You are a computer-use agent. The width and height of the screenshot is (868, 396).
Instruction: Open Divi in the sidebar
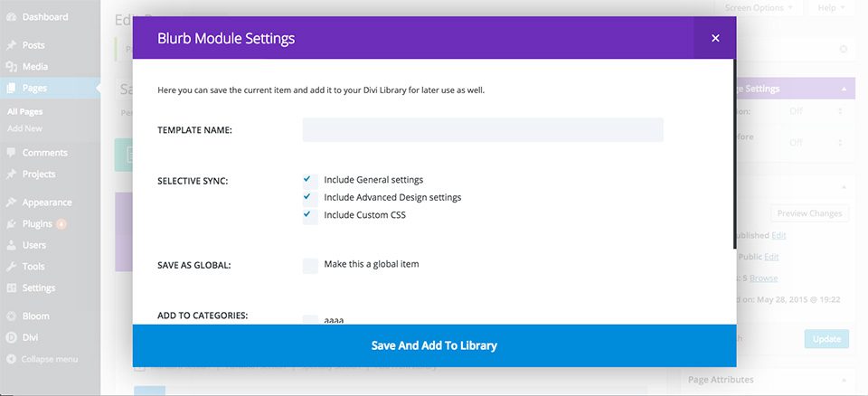31,338
